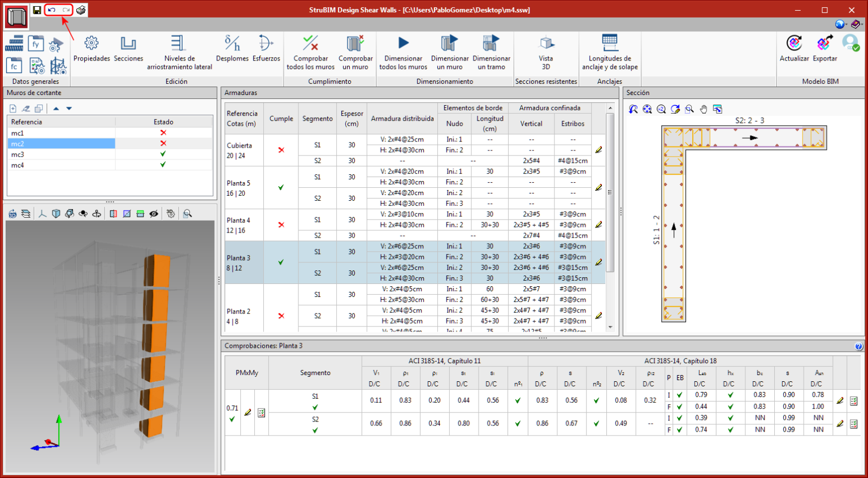Click the save floppy disk icon
Screen dimensions: 868x478
(x=37, y=10)
